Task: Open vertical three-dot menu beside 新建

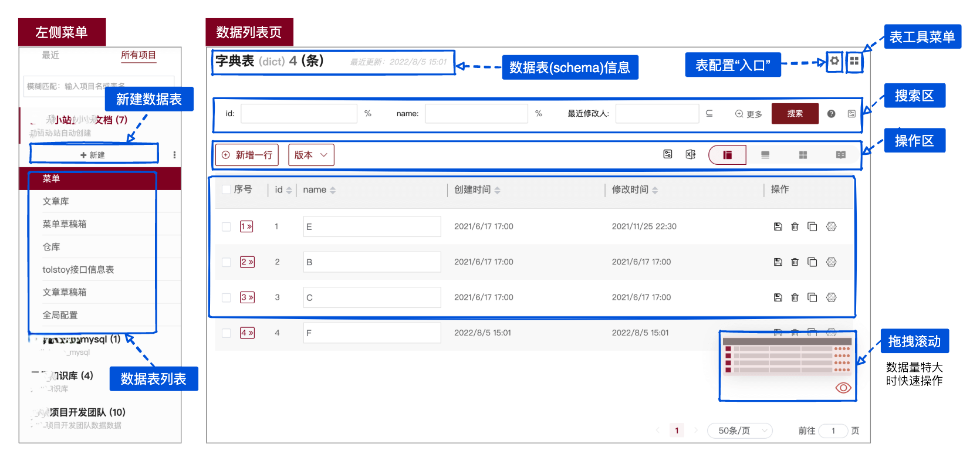Action: [174, 155]
